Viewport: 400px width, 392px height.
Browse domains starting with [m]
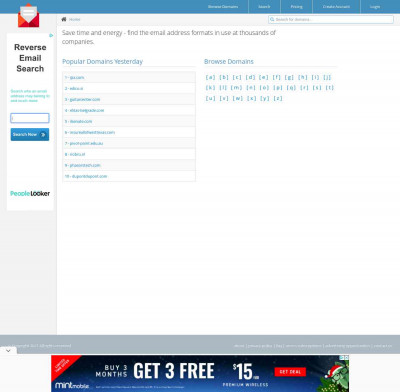[236, 88]
